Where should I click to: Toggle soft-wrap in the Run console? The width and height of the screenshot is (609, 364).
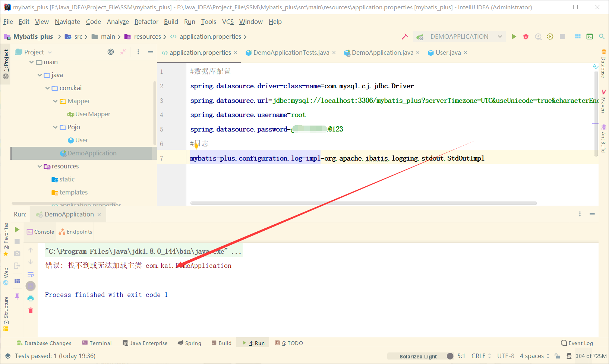[30, 274]
